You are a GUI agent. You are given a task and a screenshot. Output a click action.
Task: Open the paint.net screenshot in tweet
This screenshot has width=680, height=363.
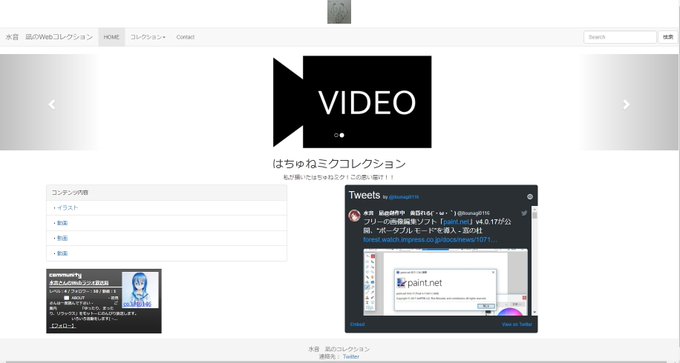pos(445,282)
